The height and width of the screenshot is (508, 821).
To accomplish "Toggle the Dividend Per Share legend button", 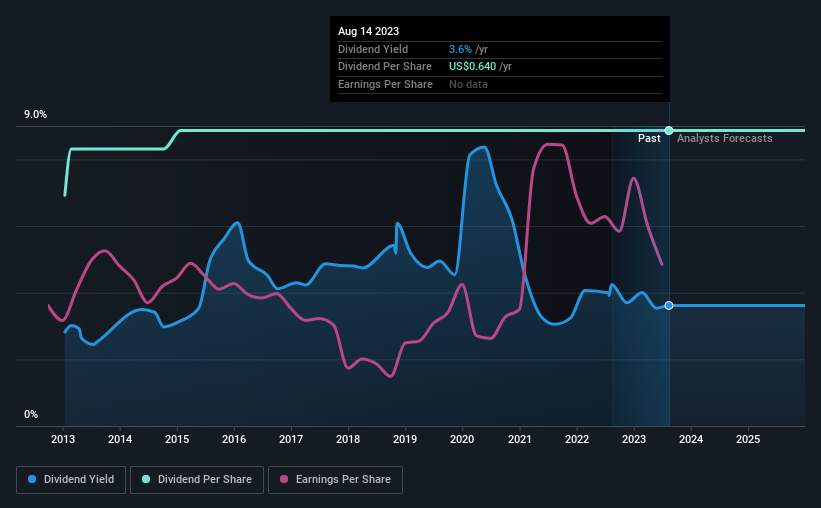I will point(197,480).
